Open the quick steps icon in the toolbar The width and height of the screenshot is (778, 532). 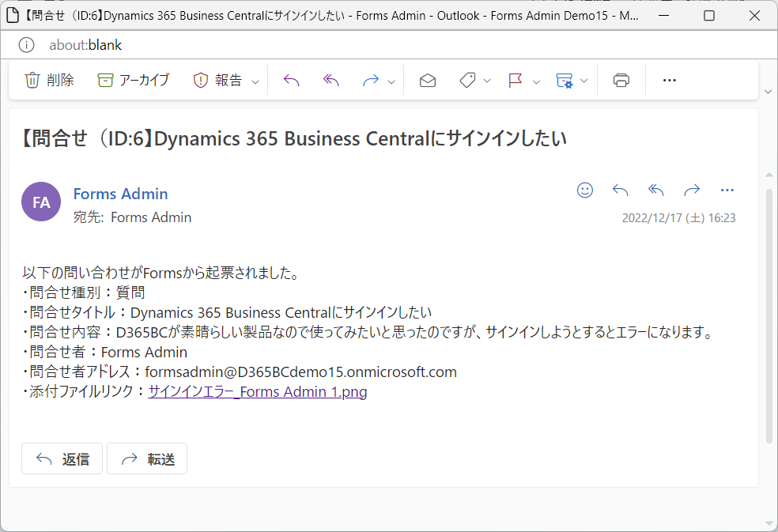coord(565,80)
